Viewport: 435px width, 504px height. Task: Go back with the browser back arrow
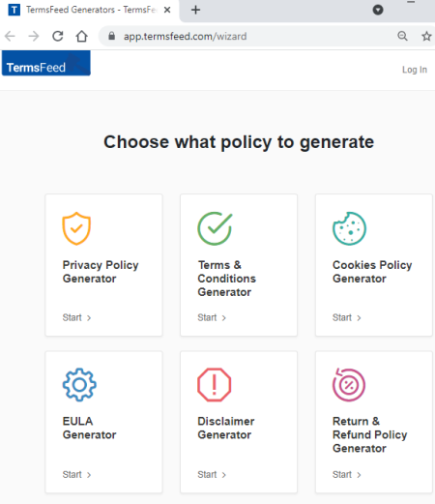pos(10,36)
